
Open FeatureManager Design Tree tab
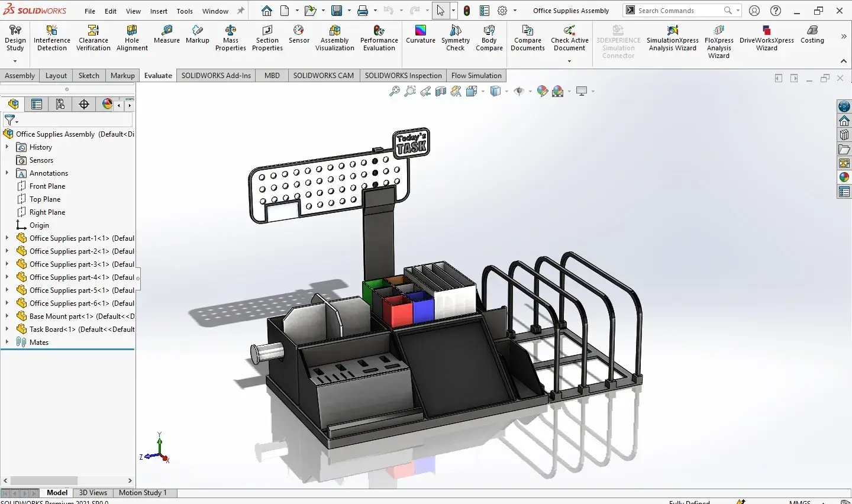pyautogui.click(x=13, y=104)
